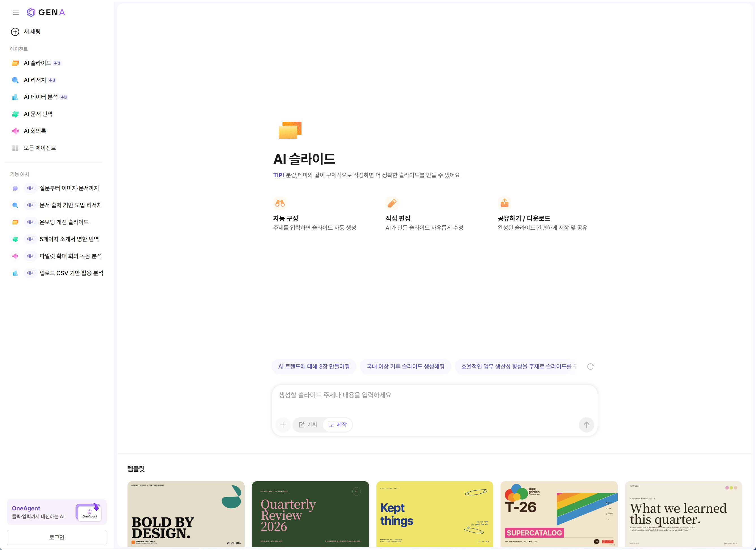The image size is (756, 550).
Task: Click slide icon beside 온보딩 개선 슬라이드
Action: pyautogui.click(x=15, y=222)
